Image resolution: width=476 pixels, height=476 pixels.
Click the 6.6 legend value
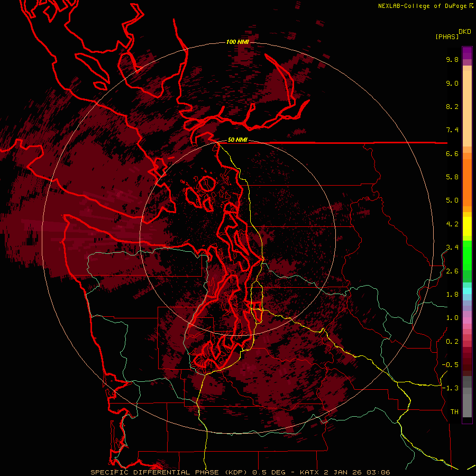[x=452, y=153]
